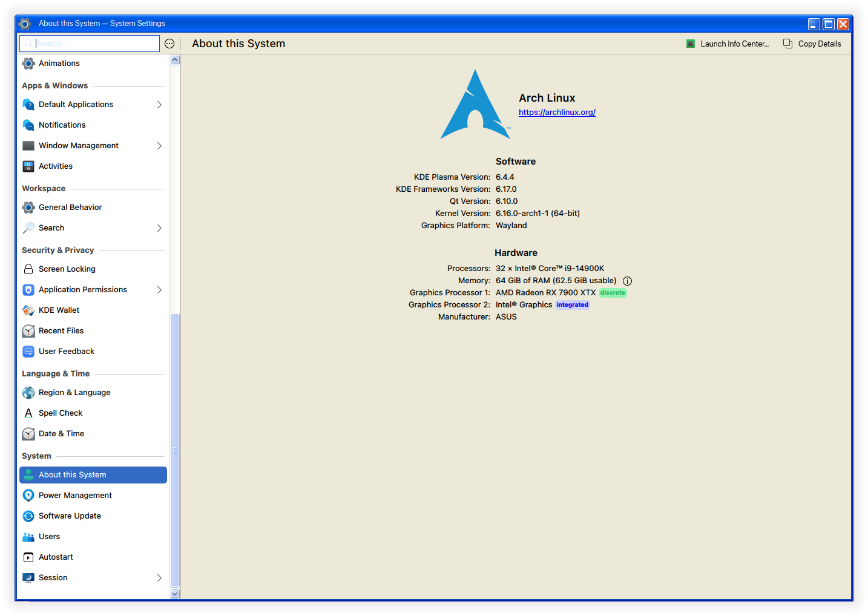The image size is (868, 616).
Task: Open Animations settings icon
Action: tap(28, 64)
